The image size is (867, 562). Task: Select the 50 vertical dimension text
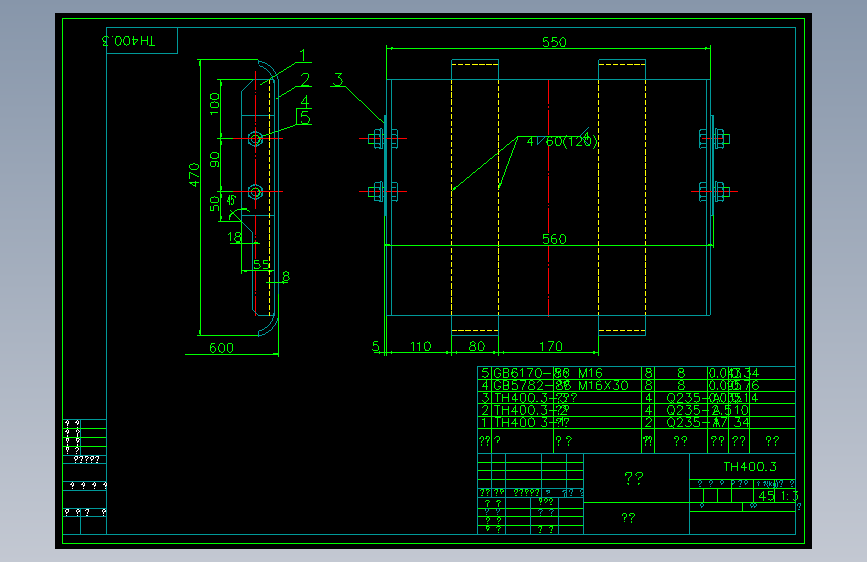215,204
